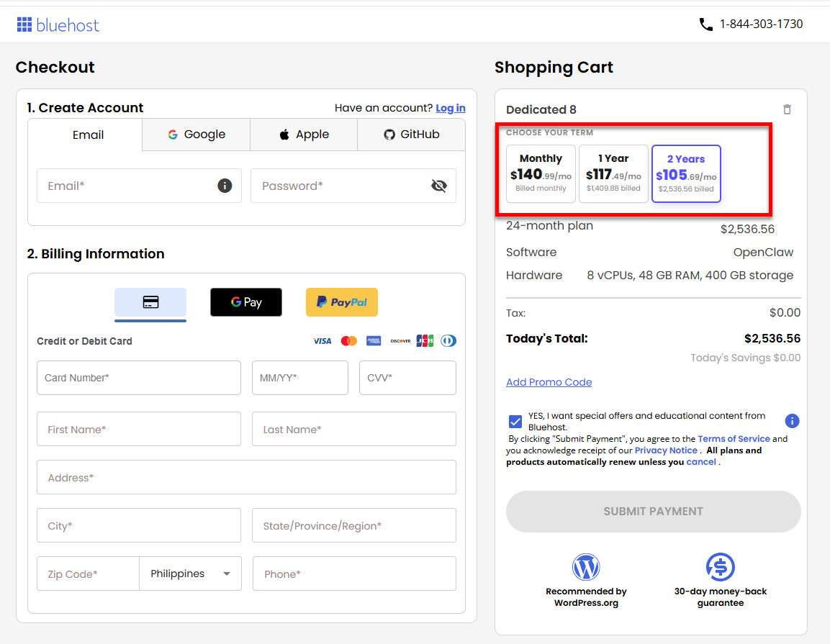Toggle password visibility eye icon

439,186
